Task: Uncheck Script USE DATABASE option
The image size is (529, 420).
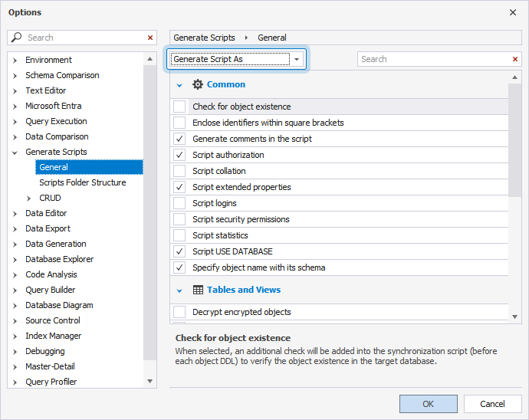Action: coord(179,251)
